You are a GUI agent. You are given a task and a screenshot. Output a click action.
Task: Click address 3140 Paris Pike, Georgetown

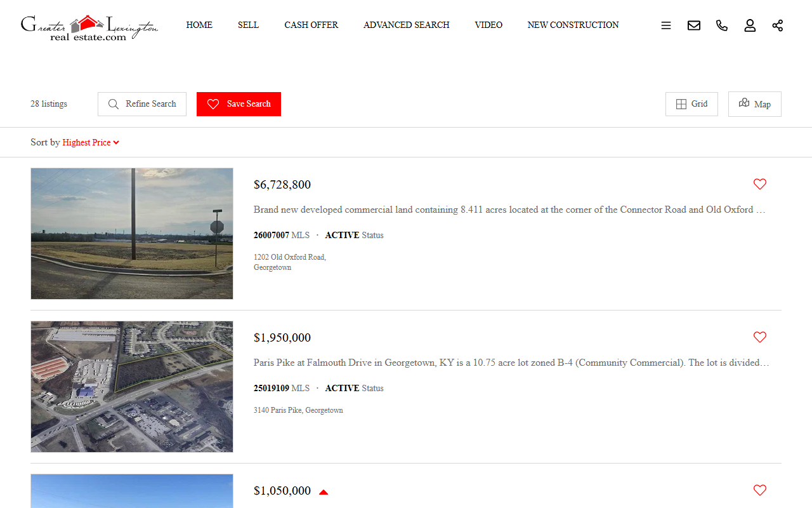click(298, 410)
